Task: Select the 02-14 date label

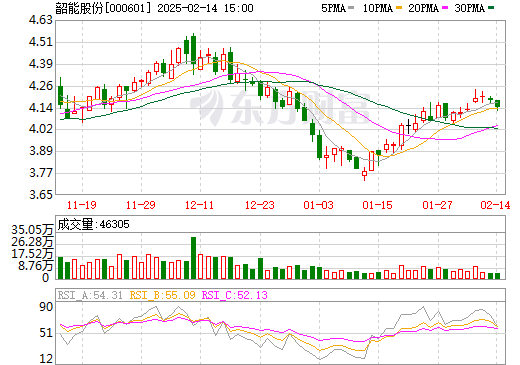Action: [495, 205]
